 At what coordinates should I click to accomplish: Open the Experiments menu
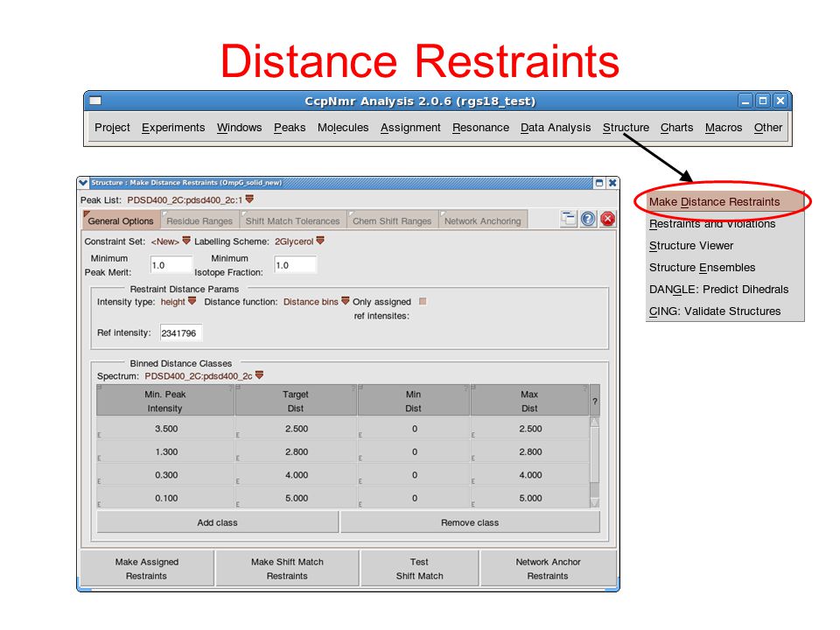[173, 128]
